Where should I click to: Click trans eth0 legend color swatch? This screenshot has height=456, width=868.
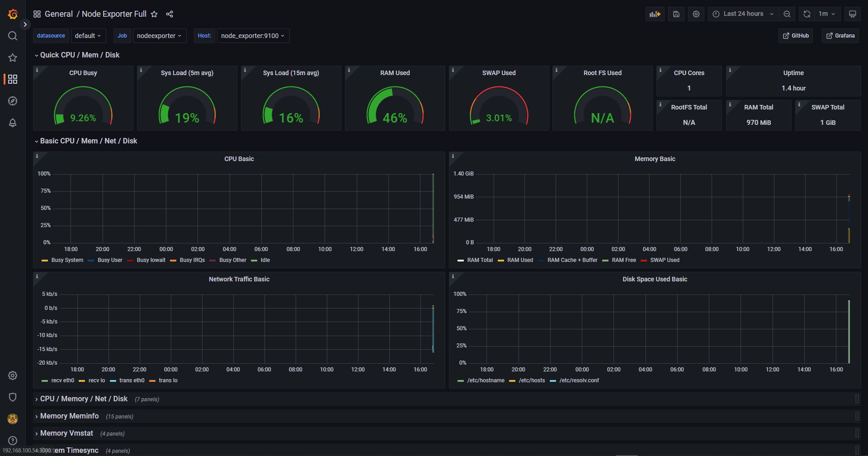(113, 381)
